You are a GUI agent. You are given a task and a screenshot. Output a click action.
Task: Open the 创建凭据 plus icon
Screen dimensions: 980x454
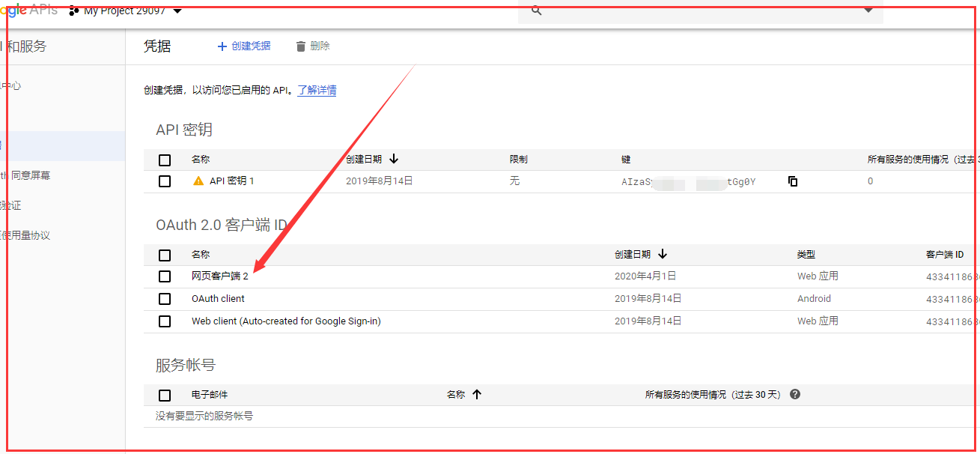click(220, 46)
